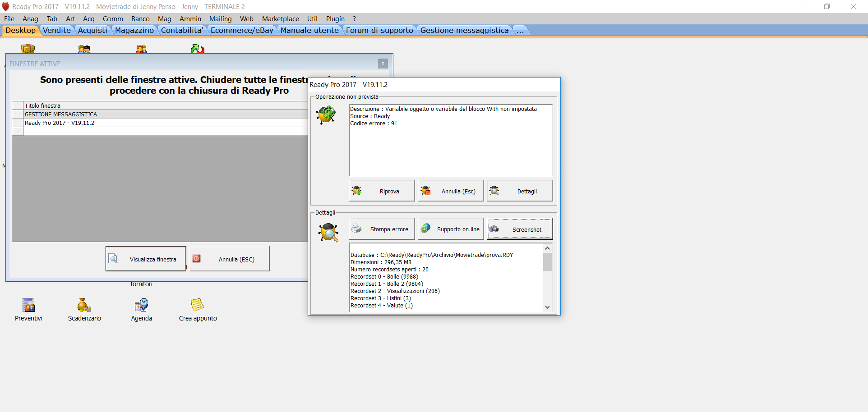868x412 pixels.
Task: Click the Supporto on line button
Action: (x=451, y=229)
